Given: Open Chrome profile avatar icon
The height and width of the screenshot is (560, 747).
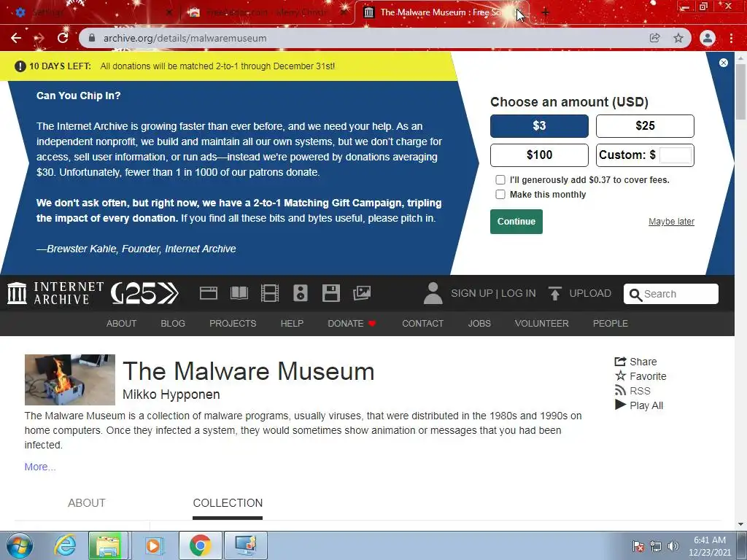Looking at the screenshot, I should point(708,38).
